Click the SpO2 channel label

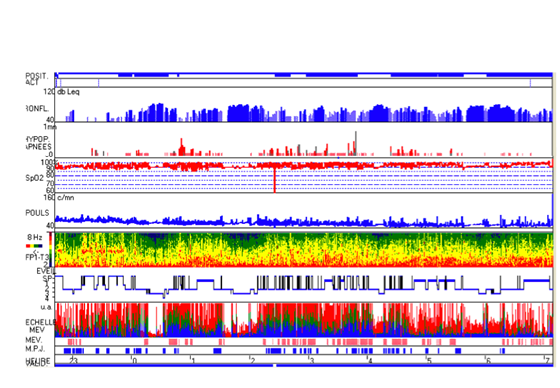[x=35, y=178]
